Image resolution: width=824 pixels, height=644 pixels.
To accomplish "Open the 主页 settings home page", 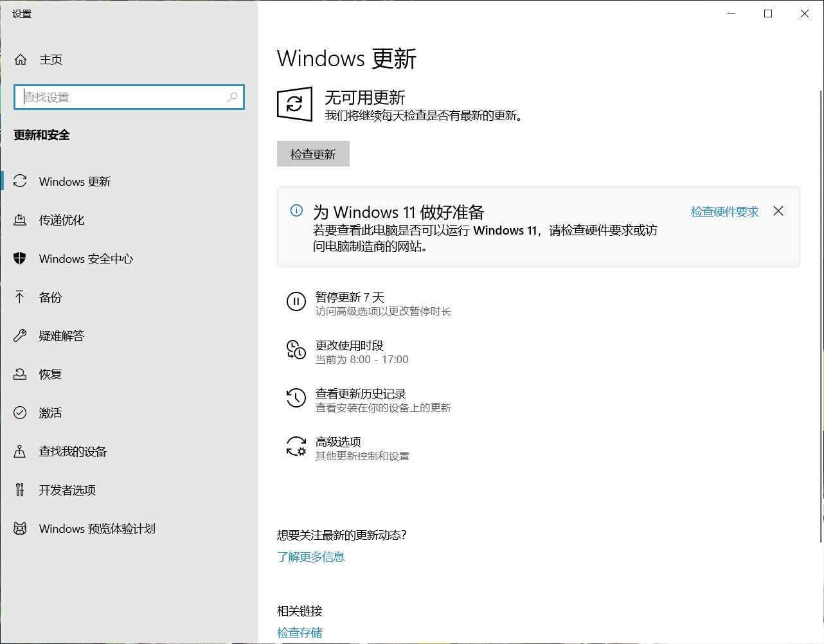I will [x=129, y=60].
